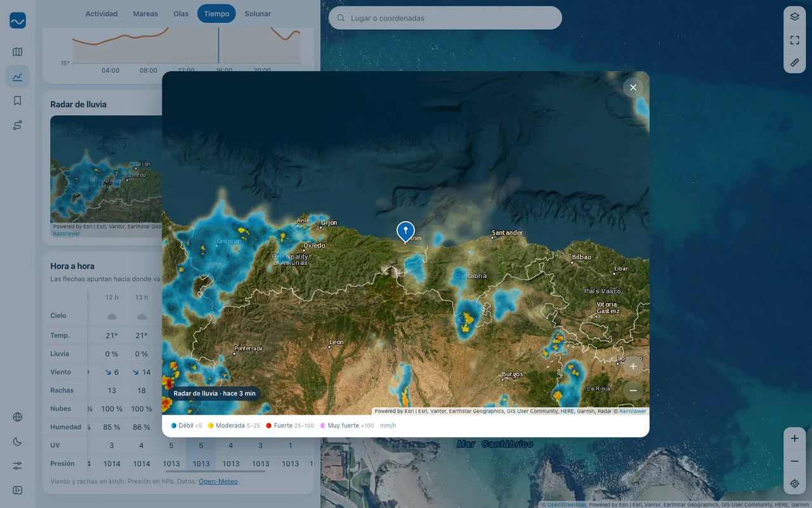Open the OpenStreetMap attribution link
The height and width of the screenshot is (508, 812).
click(566, 505)
